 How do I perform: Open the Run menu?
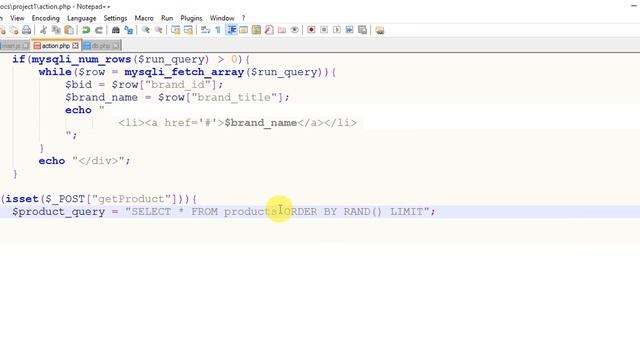tap(167, 18)
